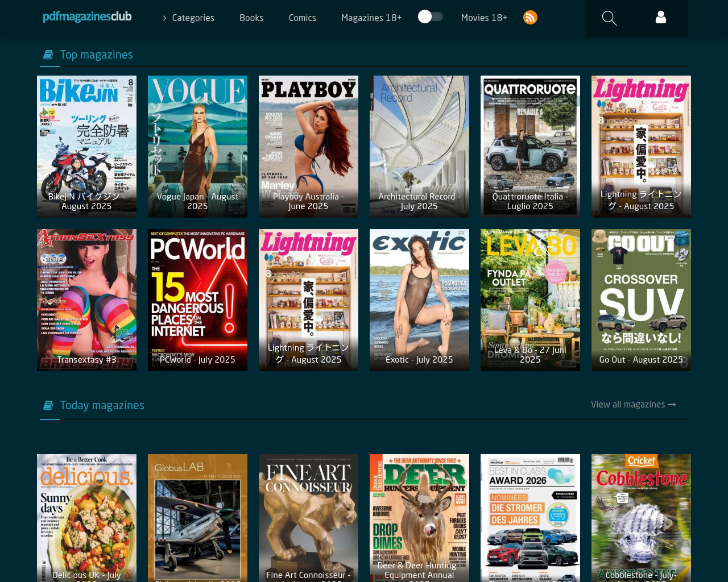Open Best in Class Award 2026 cover
The image size is (728, 582).
(x=530, y=518)
